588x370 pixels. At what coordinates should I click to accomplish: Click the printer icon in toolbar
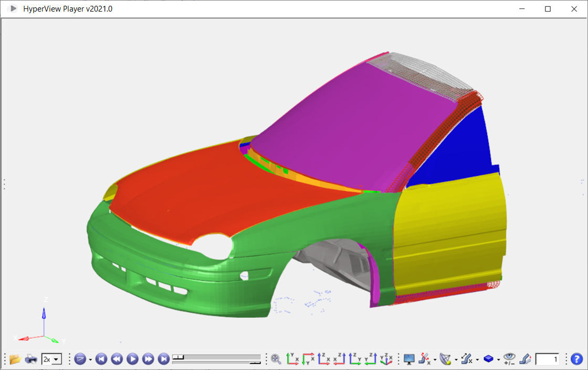pos(31,359)
